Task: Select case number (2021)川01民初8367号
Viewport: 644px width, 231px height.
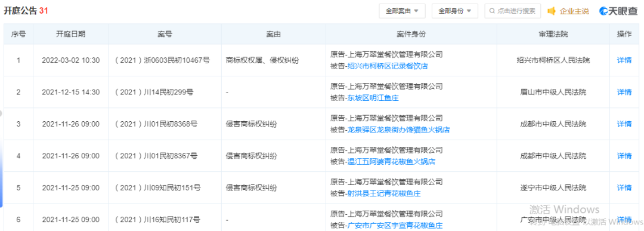Action: pyautogui.click(x=156, y=156)
